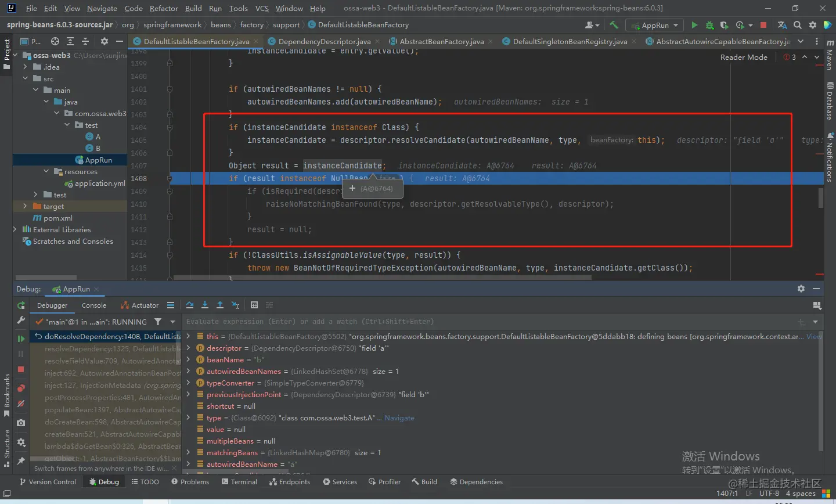Toggle Notifications tool window stripe
Viewport: 836px width, 504px height.
pos(829,157)
